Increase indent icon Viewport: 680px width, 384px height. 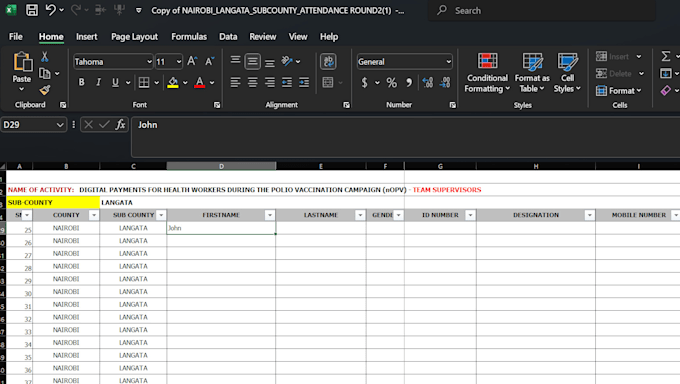pos(304,82)
